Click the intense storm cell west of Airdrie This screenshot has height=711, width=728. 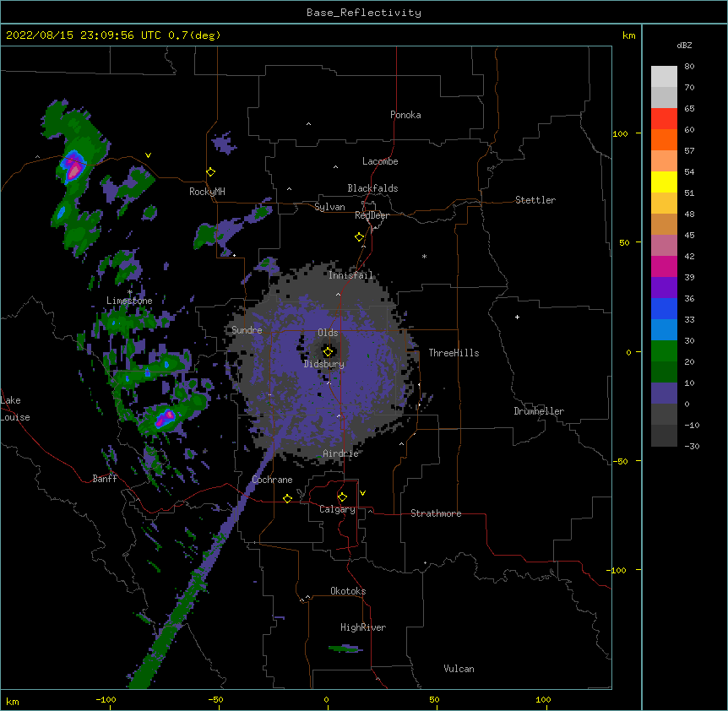(165, 418)
